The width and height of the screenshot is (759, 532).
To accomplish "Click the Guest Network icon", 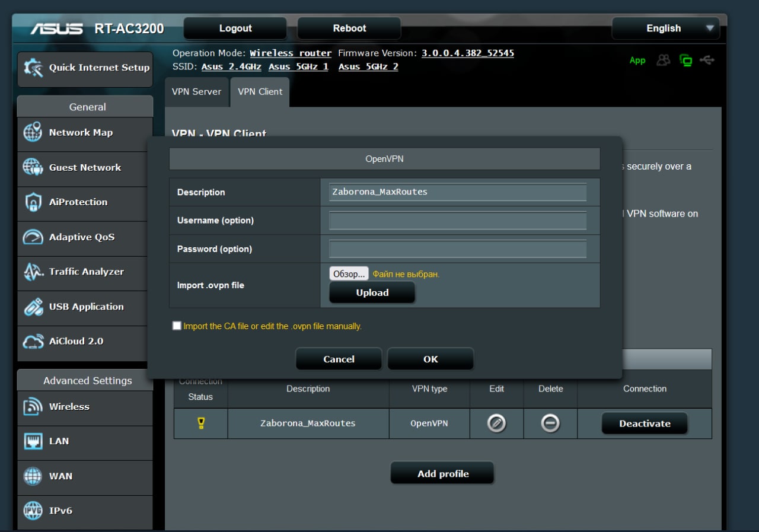I will coord(33,167).
